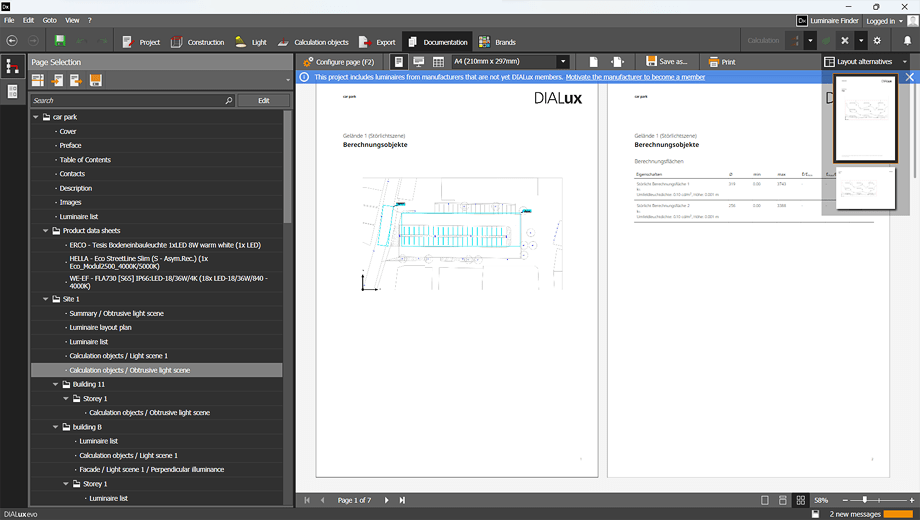This screenshot has width=920, height=520.
Task: Go to the last page arrow
Action: coord(402,500)
